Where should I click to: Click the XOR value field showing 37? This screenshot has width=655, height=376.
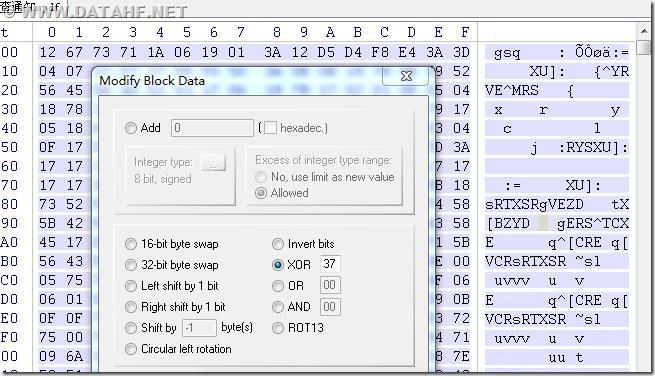pos(330,264)
